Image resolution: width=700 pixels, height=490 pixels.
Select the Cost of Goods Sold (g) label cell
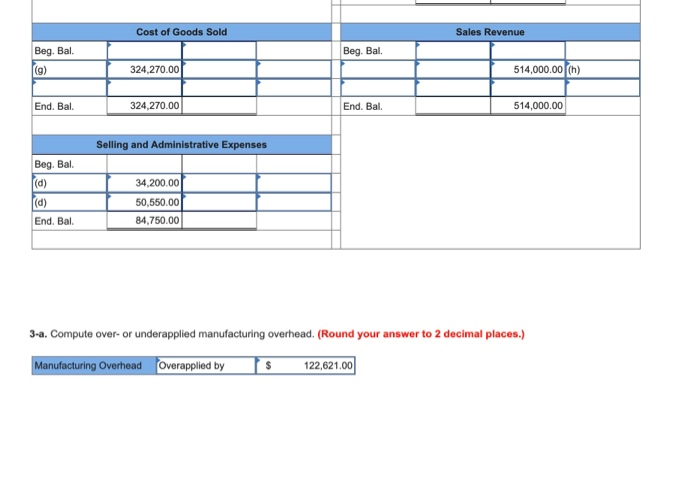[x=69, y=70]
